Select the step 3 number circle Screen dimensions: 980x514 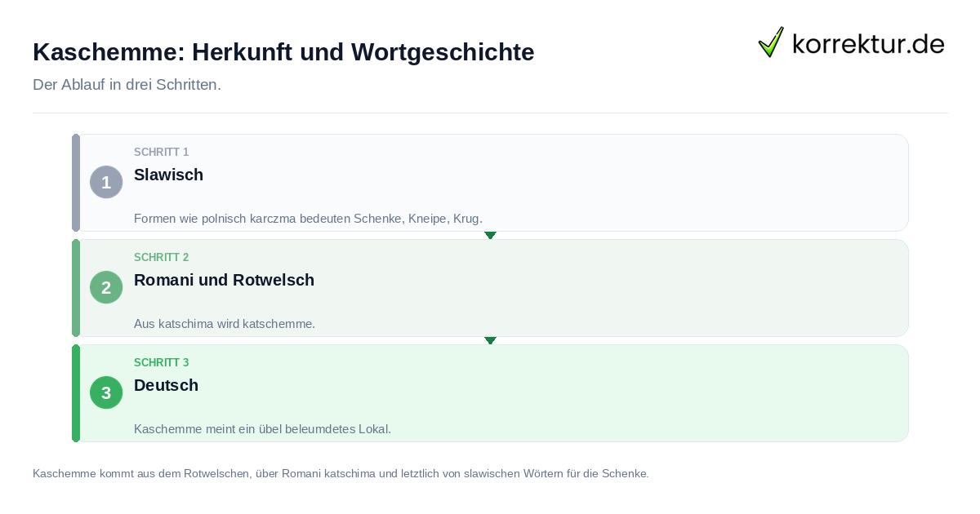click(106, 392)
